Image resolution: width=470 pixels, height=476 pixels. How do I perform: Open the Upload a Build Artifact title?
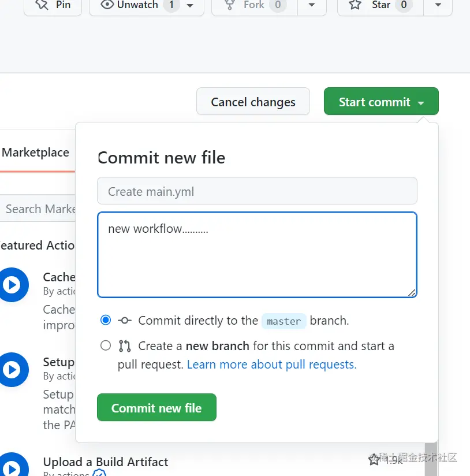[x=106, y=462]
